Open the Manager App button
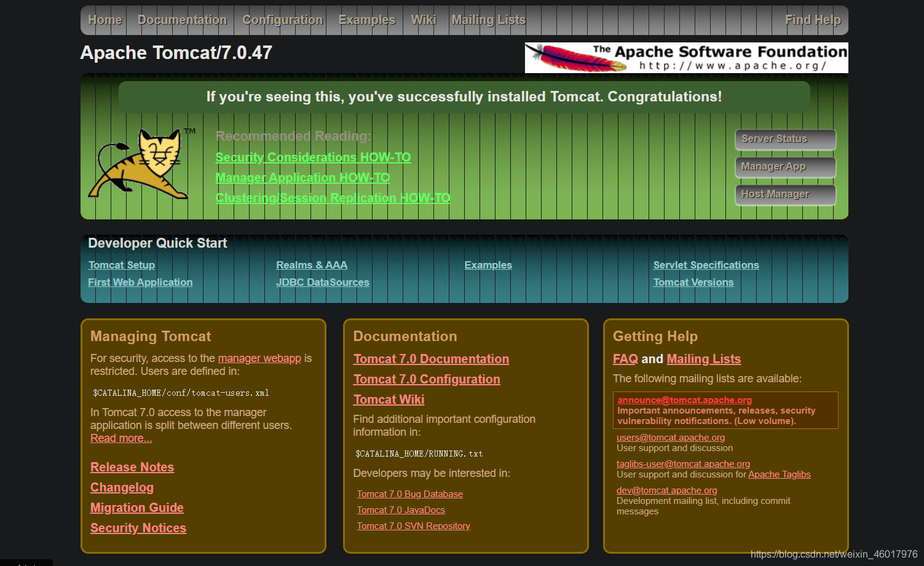924x566 pixels. tap(786, 167)
